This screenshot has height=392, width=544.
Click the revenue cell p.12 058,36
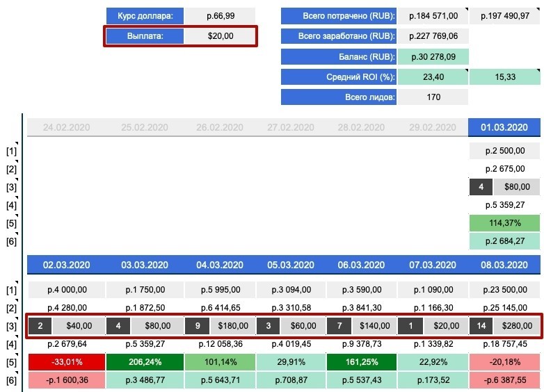pyautogui.click(x=221, y=344)
